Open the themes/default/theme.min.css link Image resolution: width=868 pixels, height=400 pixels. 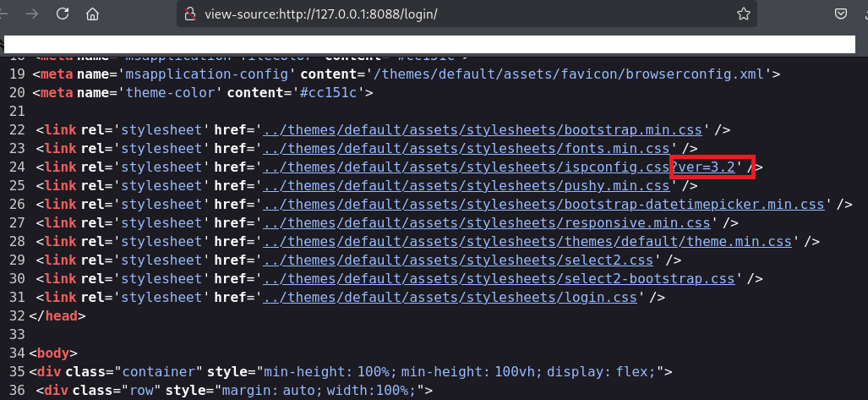click(527, 242)
